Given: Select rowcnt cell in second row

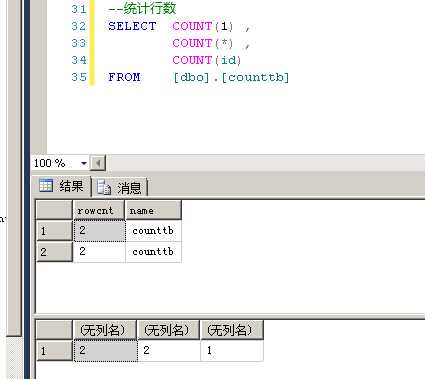Looking at the screenshot, I should click(x=99, y=252).
